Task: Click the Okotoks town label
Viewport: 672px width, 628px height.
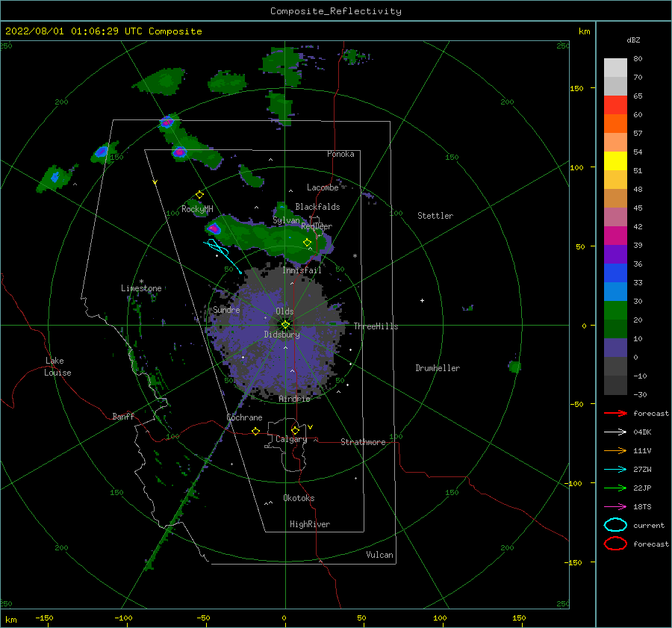Action: [299, 498]
